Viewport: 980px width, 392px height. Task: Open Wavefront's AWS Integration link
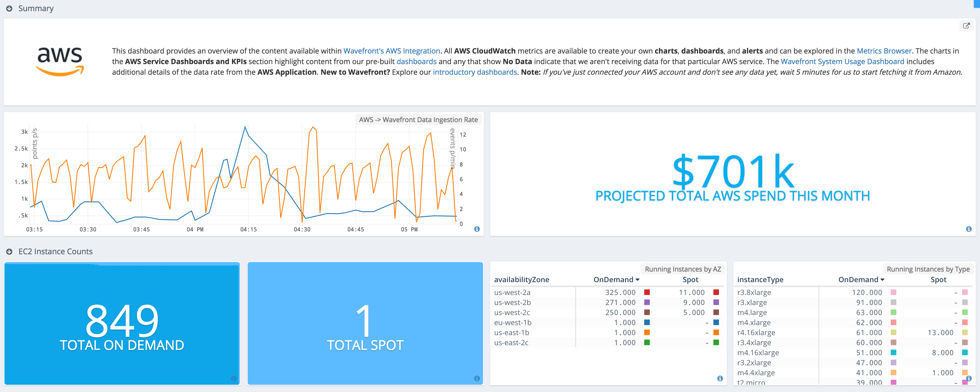click(x=392, y=51)
